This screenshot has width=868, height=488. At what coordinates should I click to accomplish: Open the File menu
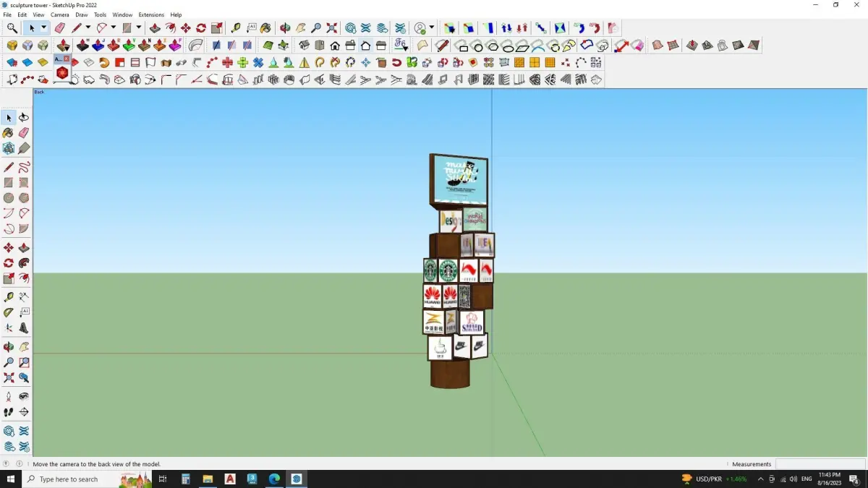[x=7, y=14]
